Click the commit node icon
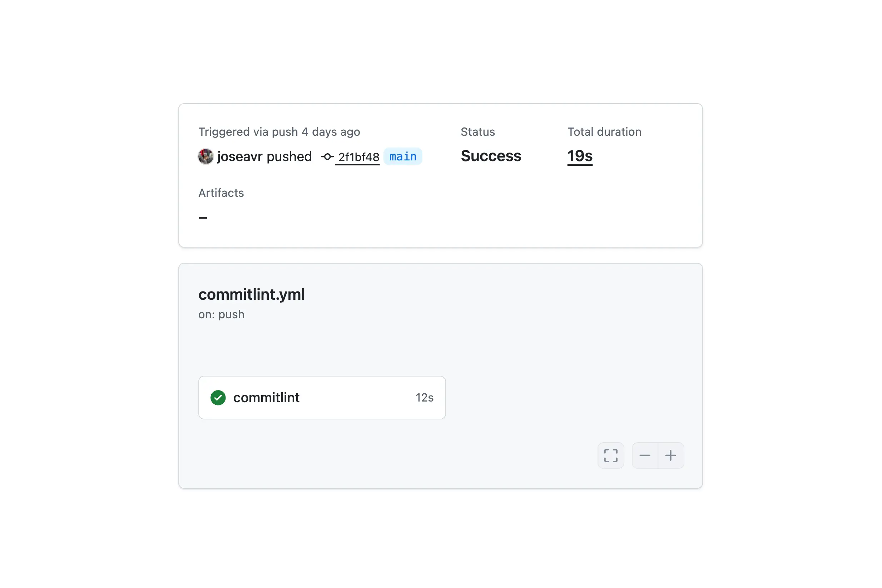Screen dimensions: 882x588 click(x=327, y=156)
